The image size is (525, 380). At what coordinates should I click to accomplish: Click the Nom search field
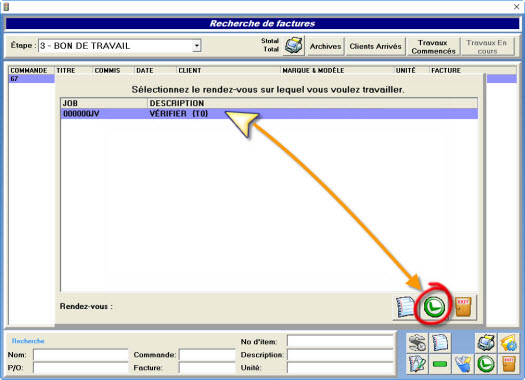pyautogui.click(x=81, y=355)
